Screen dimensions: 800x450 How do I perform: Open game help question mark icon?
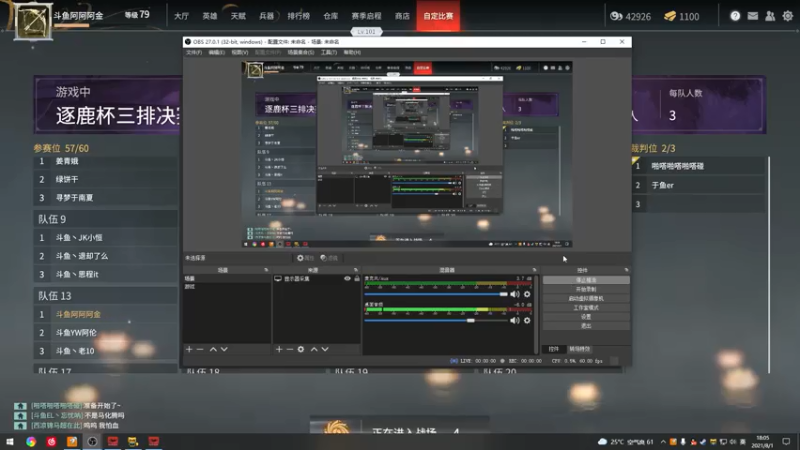pos(735,16)
